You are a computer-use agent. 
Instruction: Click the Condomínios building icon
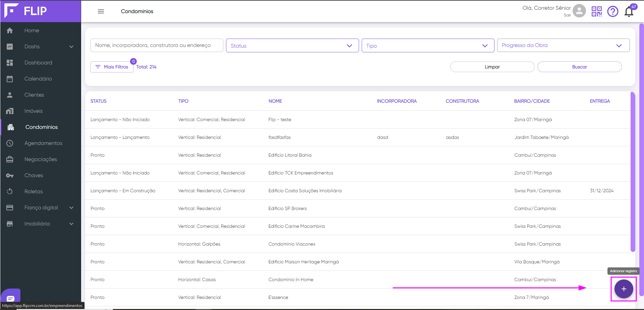tap(11, 127)
